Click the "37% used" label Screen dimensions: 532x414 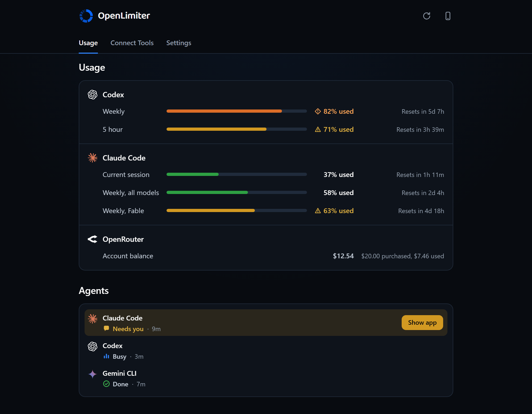pos(339,175)
